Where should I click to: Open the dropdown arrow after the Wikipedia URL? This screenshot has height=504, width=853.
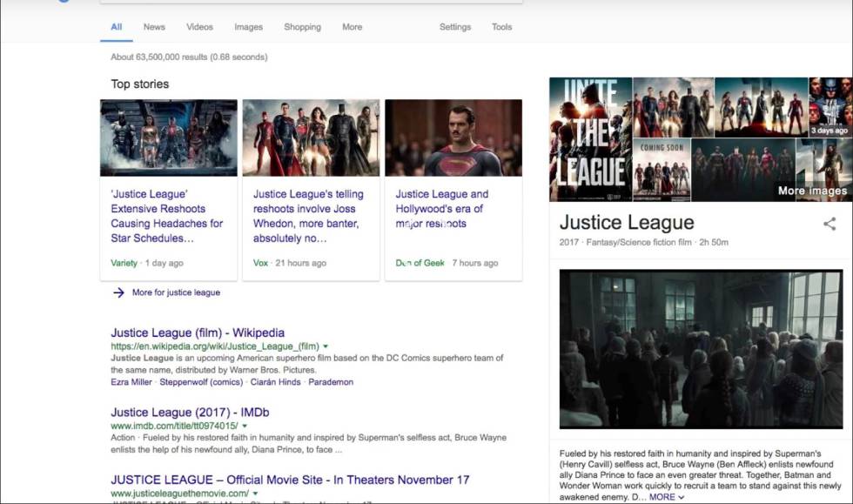pos(326,346)
